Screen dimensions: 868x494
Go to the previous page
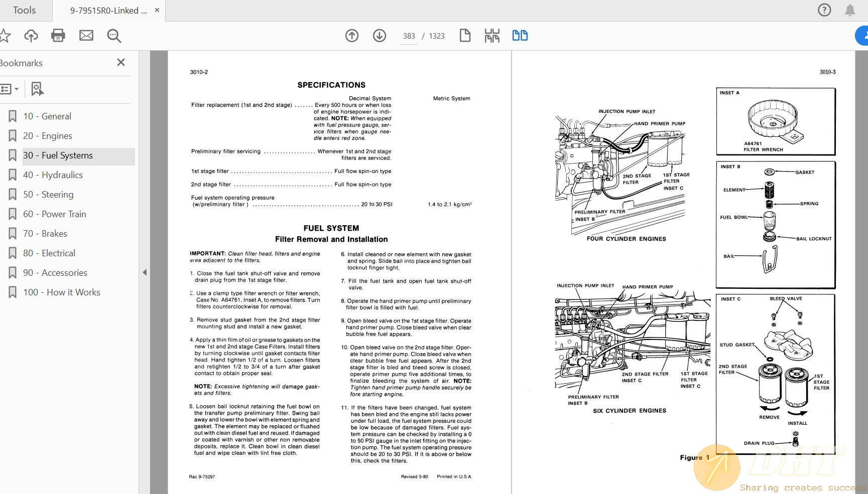click(x=351, y=36)
